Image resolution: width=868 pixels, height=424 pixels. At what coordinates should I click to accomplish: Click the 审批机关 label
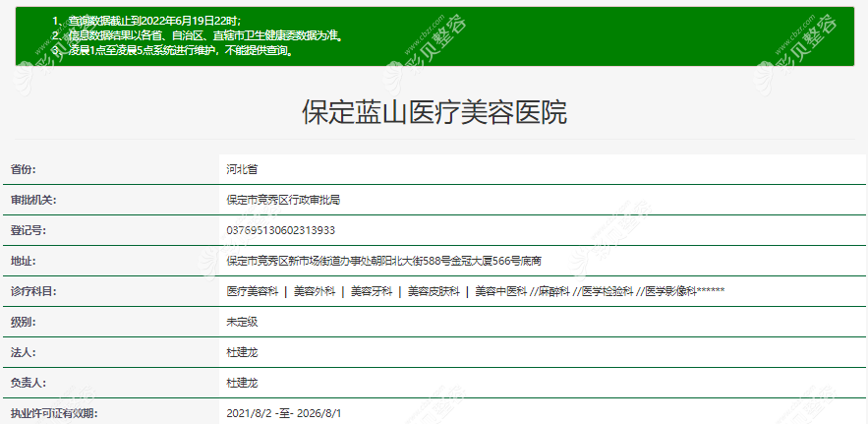coord(33,200)
